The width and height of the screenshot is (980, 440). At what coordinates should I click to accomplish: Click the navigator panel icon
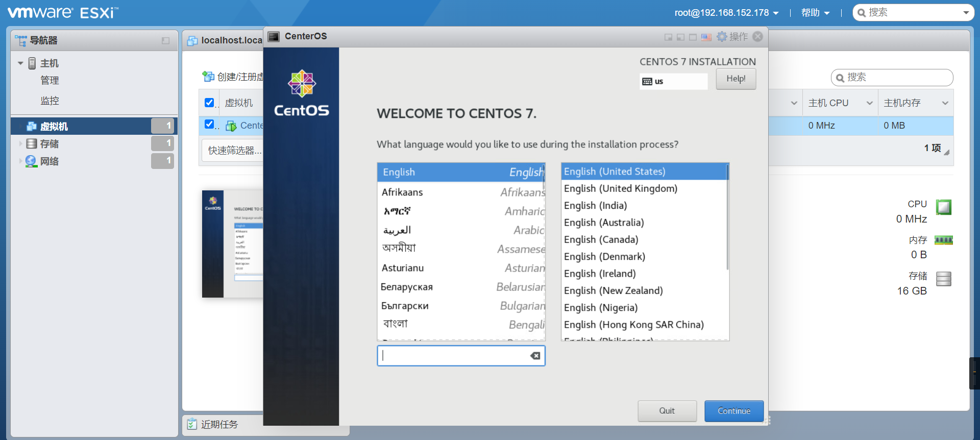pos(21,40)
